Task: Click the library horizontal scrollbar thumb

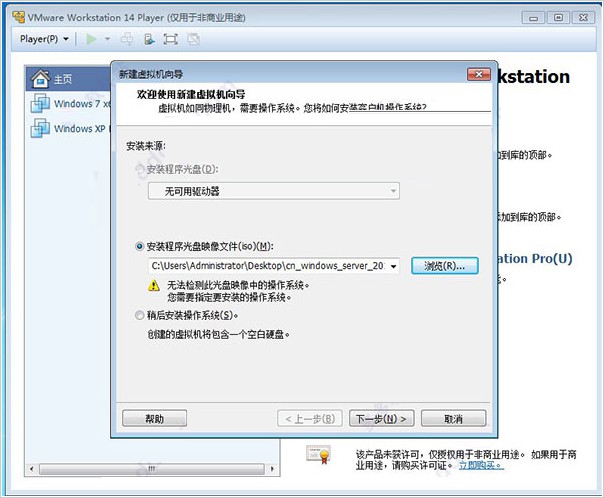Action: tap(152, 469)
